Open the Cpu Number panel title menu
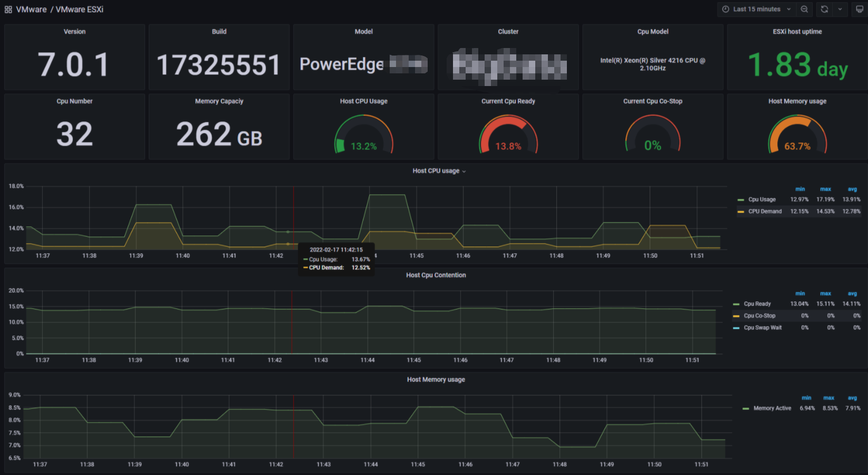Image resolution: width=868 pixels, height=475 pixels. [74, 101]
